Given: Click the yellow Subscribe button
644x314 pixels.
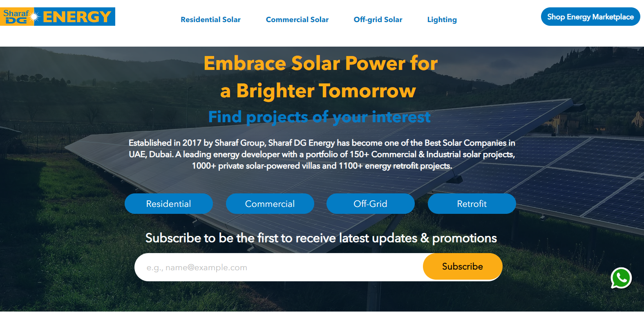Looking at the screenshot, I should pyautogui.click(x=463, y=267).
